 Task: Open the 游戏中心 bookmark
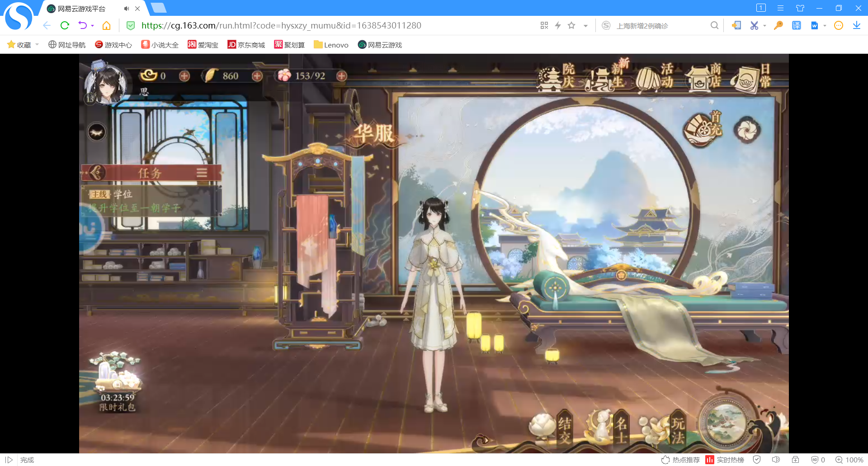[x=113, y=45]
